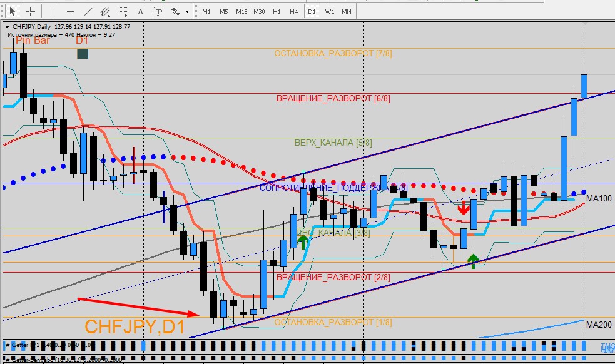Click the green up arrow by ДНО_КАНАЛА label
Image resolution: width=615 pixels, height=364 pixels.
[303, 242]
